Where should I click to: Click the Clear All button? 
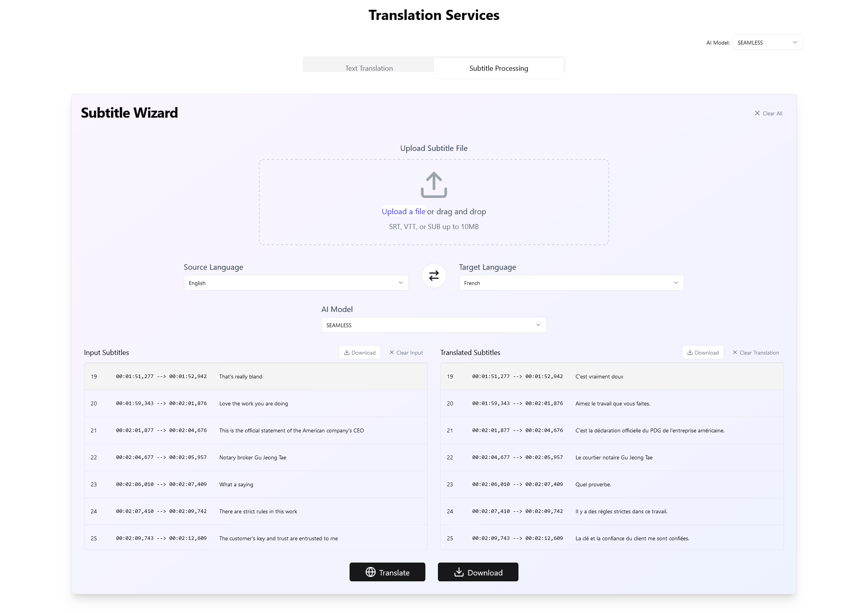768,113
